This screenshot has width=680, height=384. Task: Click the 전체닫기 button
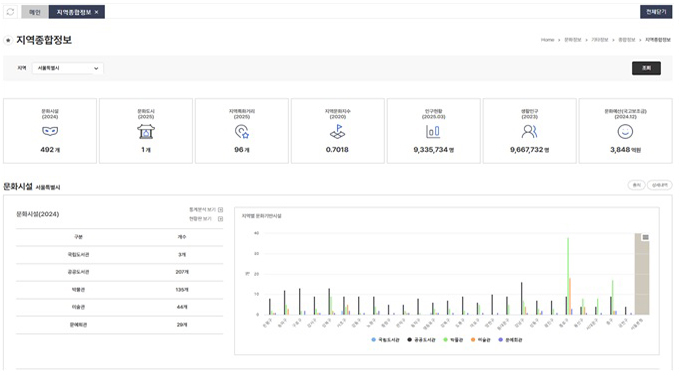(656, 12)
